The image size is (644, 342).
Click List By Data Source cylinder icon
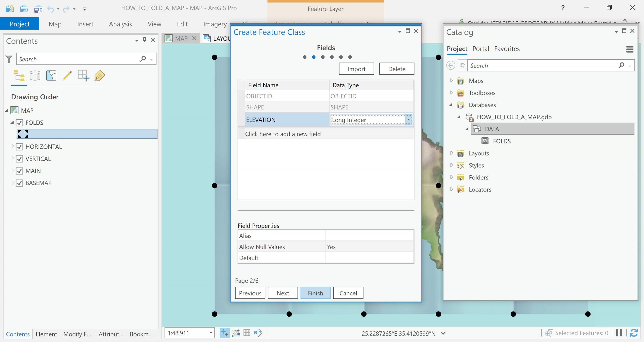click(x=35, y=75)
